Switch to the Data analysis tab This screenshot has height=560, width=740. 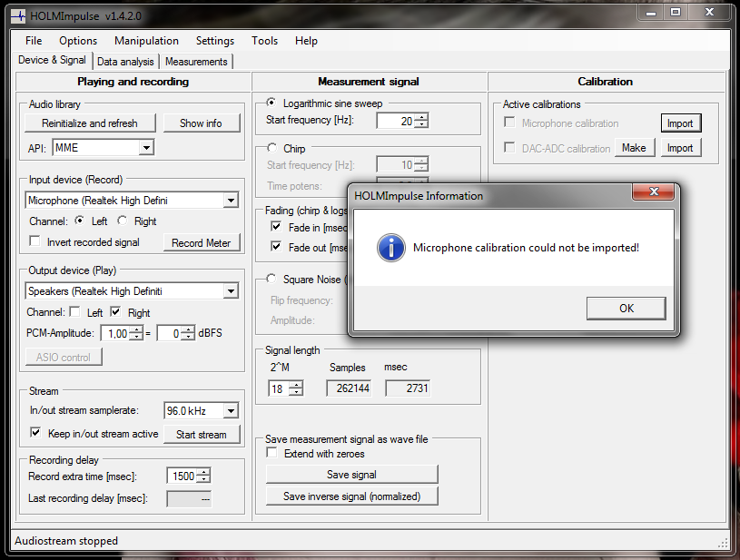[x=125, y=62]
